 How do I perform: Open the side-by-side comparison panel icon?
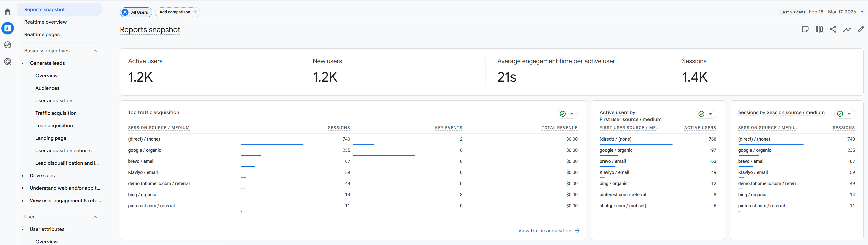pos(819,29)
